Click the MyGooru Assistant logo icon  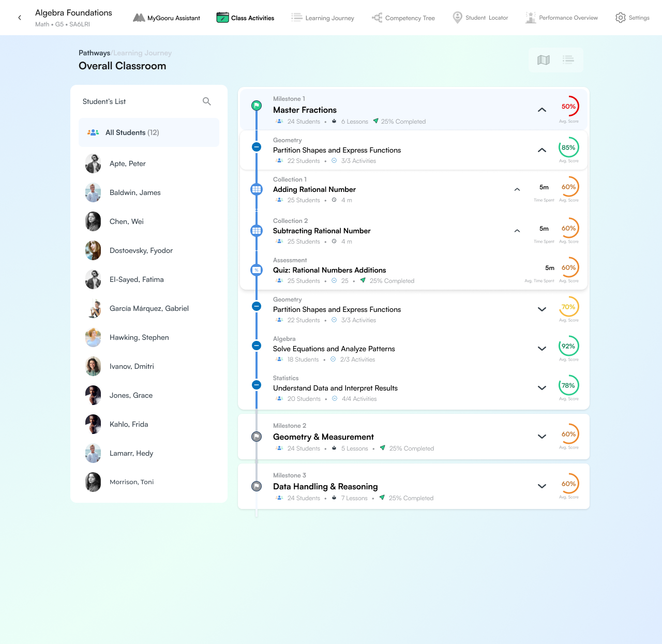tap(139, 18)
